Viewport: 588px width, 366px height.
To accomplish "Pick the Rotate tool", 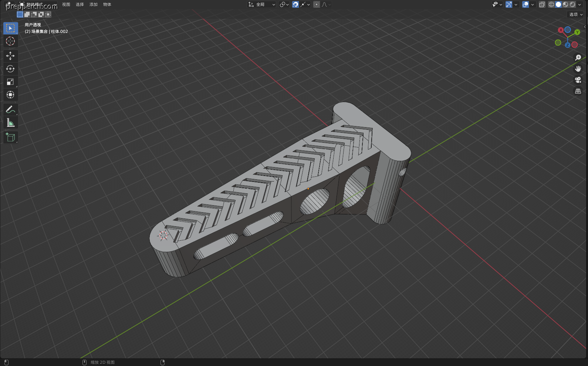I will [10, 69].
